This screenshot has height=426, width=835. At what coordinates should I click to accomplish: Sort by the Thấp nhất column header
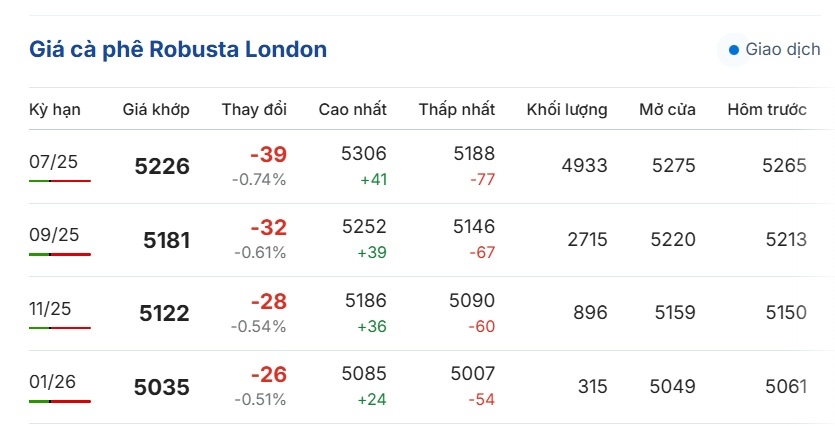click(x=457, y=110)
